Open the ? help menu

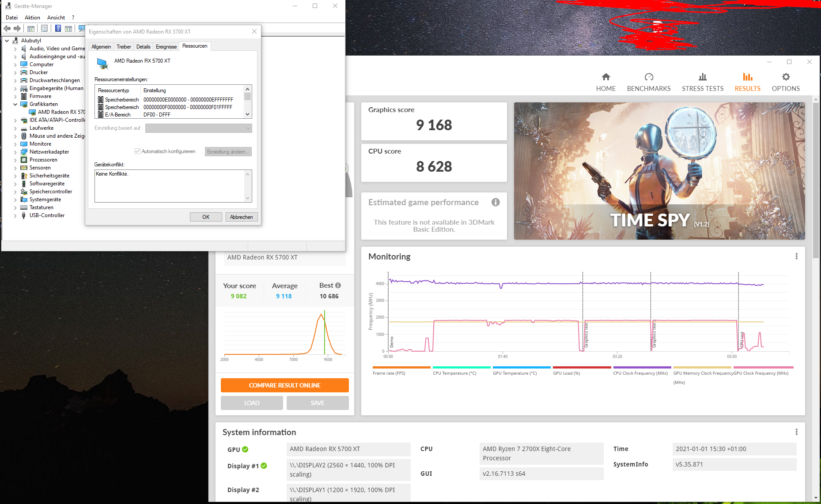[73, 18]
